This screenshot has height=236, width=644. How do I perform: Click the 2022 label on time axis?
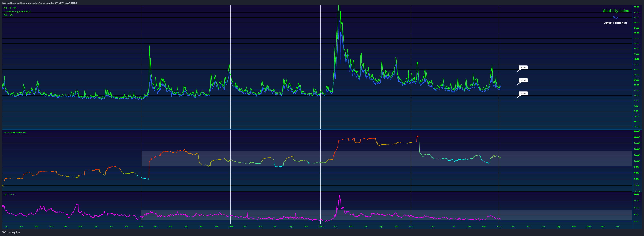click(499, 226)
